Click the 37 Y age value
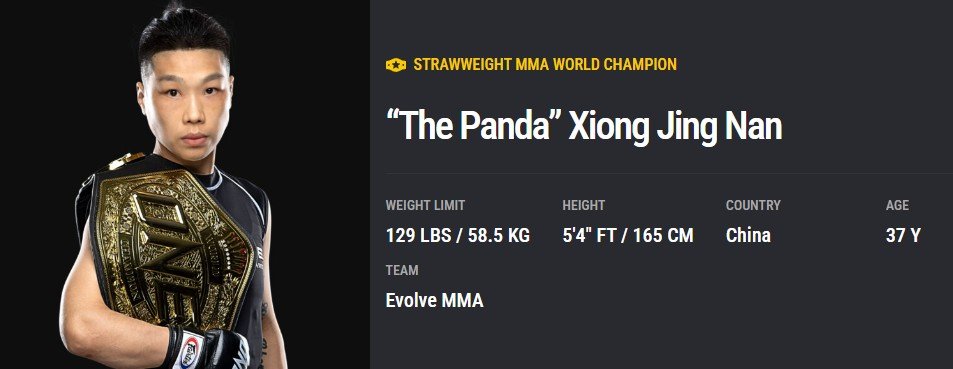Image resolution: width=953 pixels, height=369 pixels. (903, 235)
